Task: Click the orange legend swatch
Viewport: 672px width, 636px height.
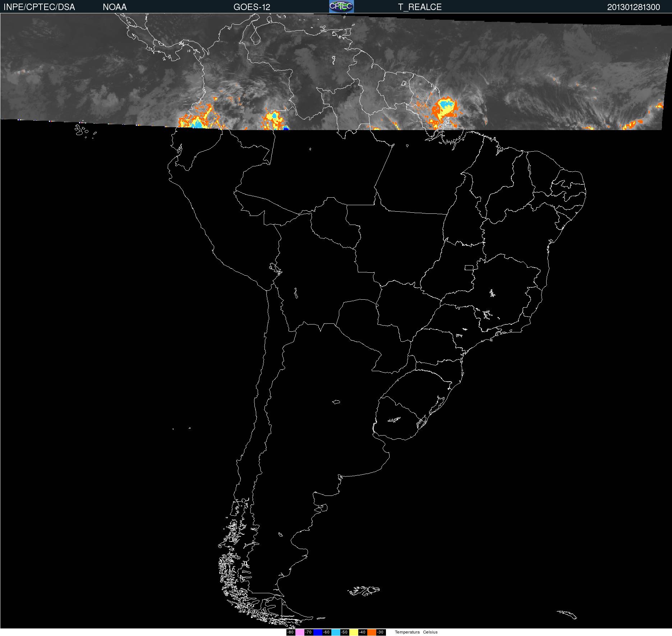Action: pyautogui.click(x=372, y=632)
